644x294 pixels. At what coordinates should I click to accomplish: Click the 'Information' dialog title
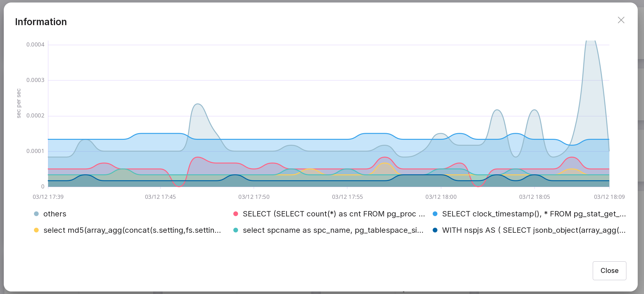(41, 22)
